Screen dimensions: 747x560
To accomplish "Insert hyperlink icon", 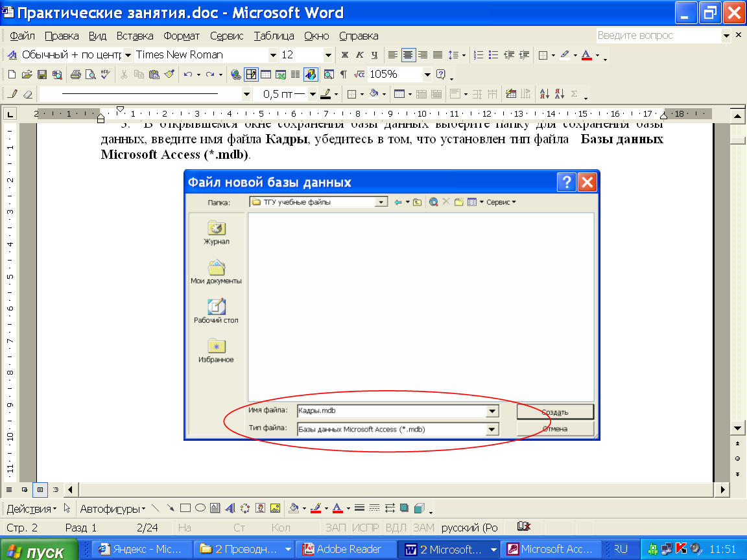I will coord(235,75).
